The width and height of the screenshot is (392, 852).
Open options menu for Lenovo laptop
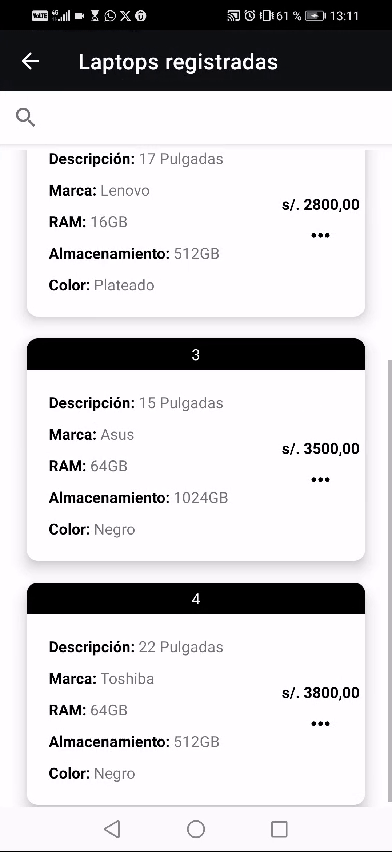click(x=320, y=235)
